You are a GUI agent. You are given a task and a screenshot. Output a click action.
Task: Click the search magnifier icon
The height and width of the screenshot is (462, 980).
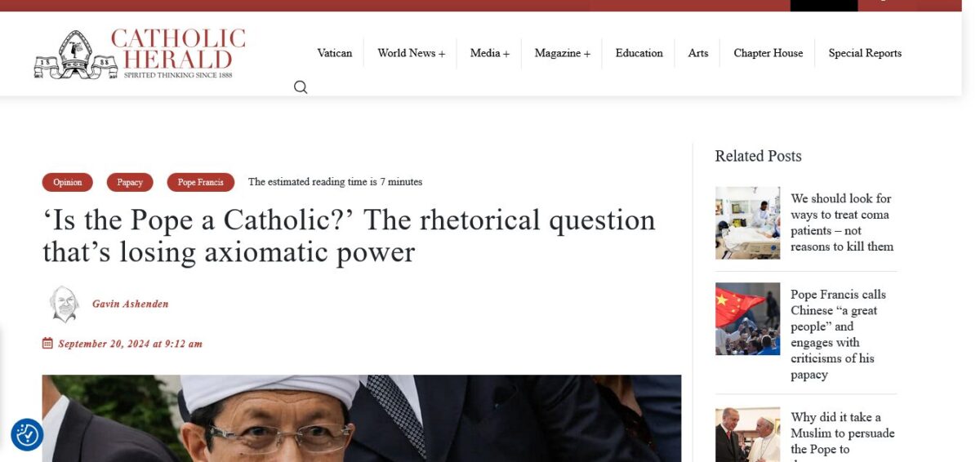(x=301, y=87)
